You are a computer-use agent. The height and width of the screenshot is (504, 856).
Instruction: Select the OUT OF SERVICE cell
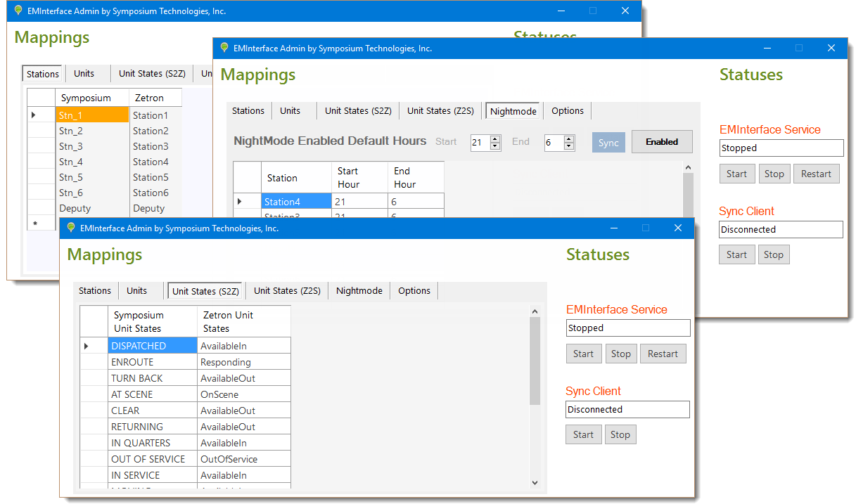coord(153,459)
